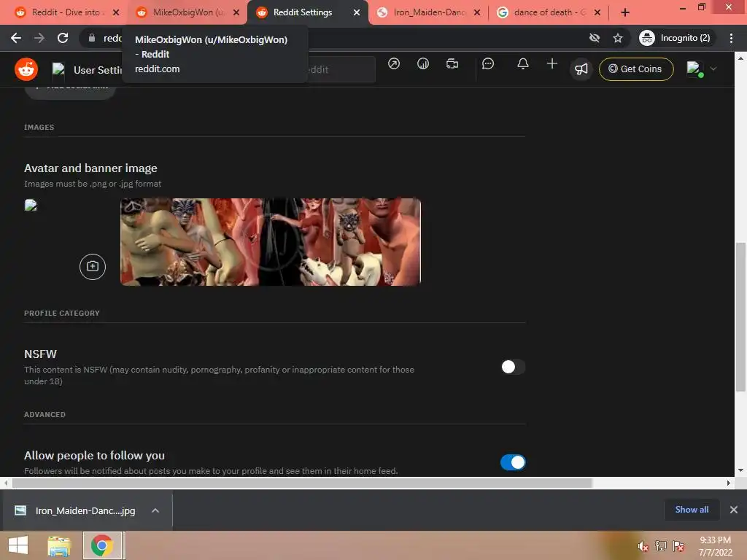Click third-party cookies blocked eye icon
747x560 pixels.
[594, 38]
